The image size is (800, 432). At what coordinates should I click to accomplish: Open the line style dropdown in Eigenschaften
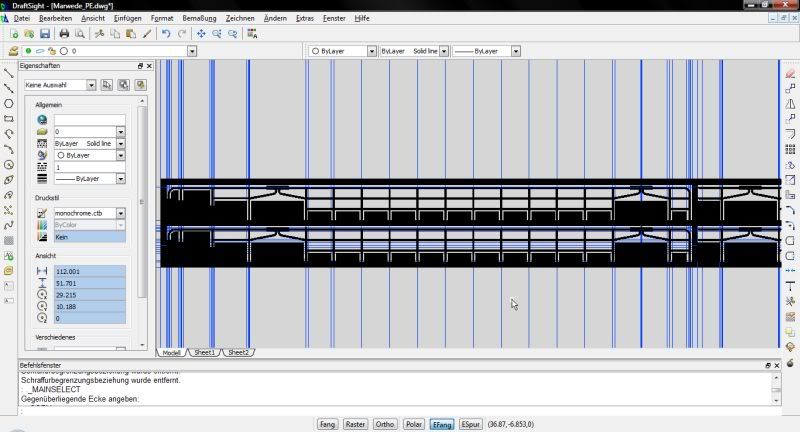121,143
